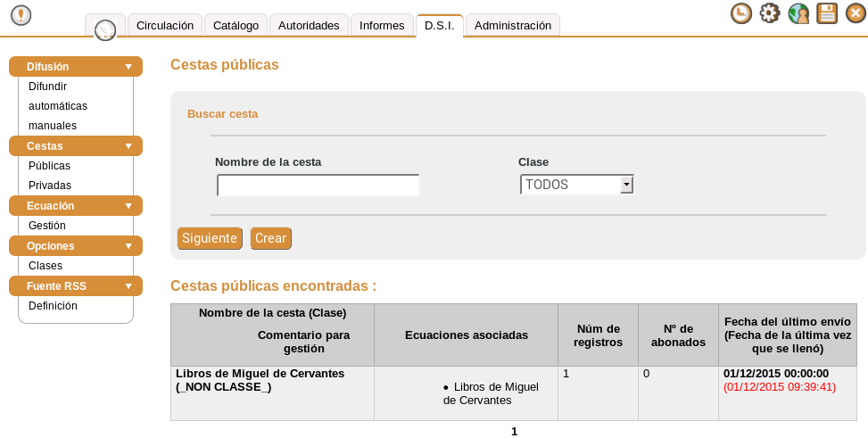Focus the Nombre de la cesta field

coord(318,186)
